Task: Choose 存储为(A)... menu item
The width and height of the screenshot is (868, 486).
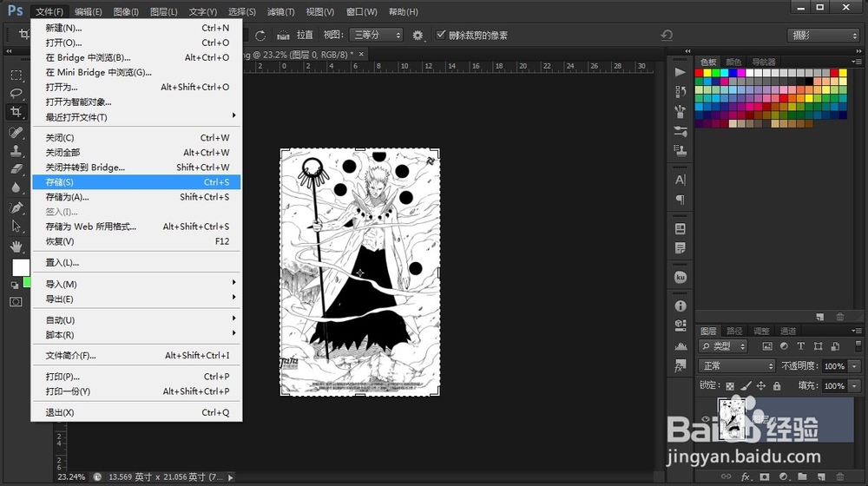Action: 136,197
